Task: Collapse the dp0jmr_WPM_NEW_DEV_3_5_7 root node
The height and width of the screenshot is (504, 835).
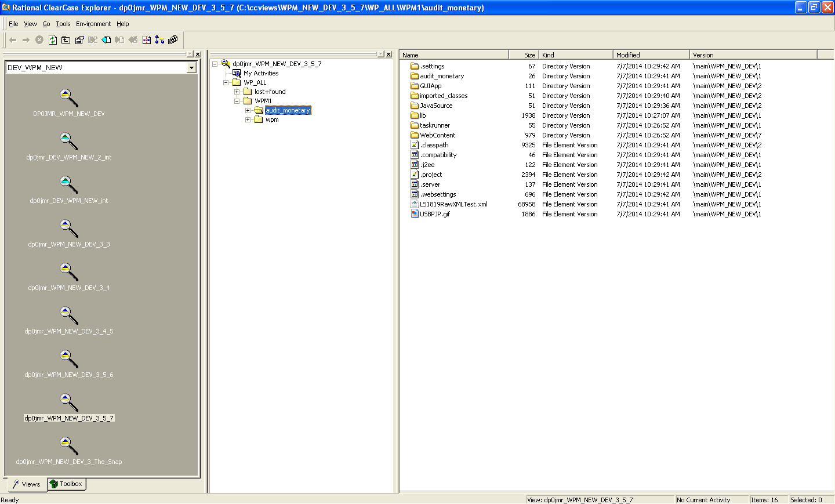Action: coord(215,64)
